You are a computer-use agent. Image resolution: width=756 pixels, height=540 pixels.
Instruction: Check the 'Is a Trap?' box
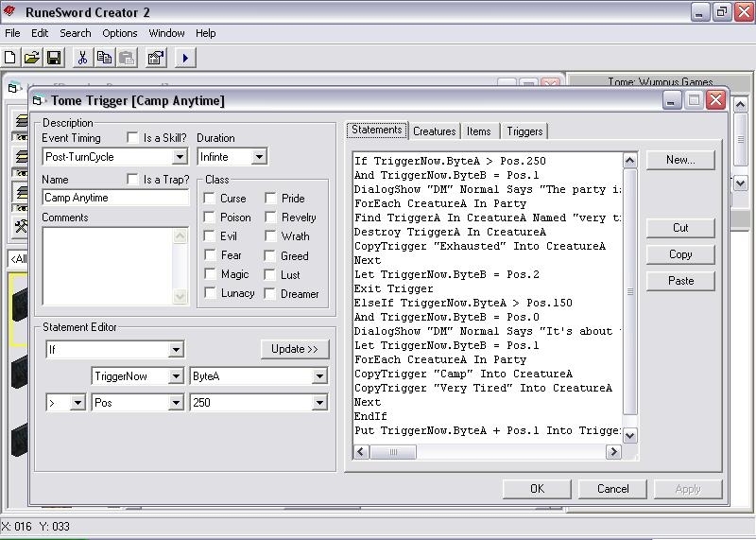point(133,180)
